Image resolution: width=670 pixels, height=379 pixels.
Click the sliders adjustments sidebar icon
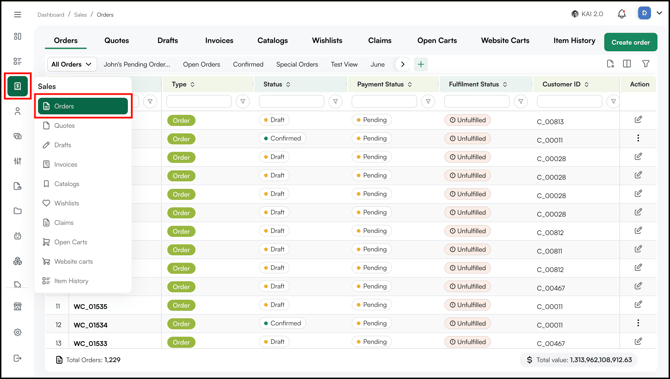click(18, 161)
